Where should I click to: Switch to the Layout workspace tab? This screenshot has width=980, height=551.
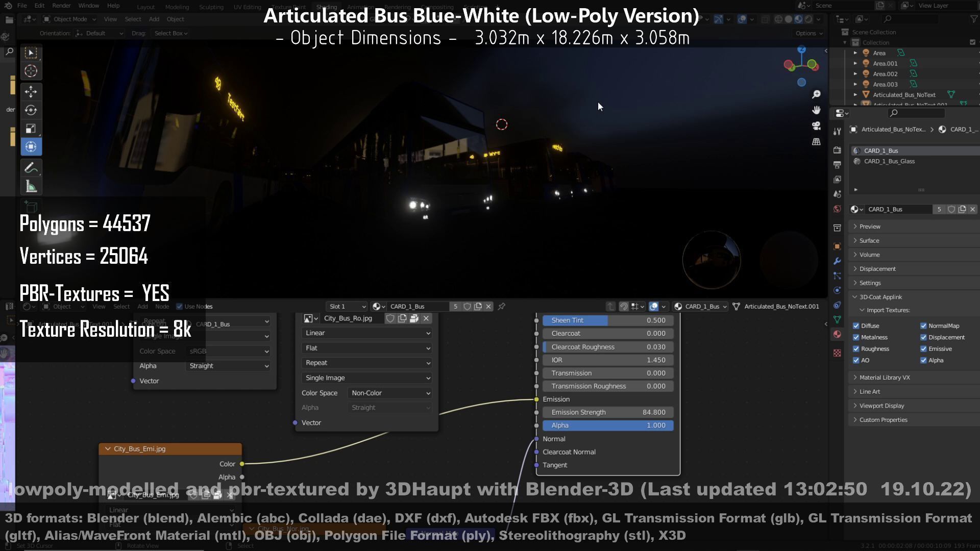pyautogui.click(x=145, y=7)
